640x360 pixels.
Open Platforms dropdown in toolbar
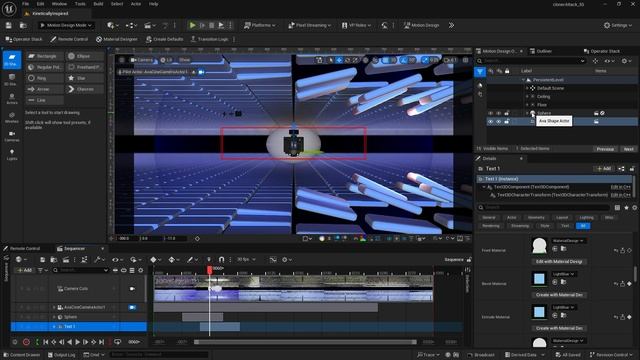(259, 25)
